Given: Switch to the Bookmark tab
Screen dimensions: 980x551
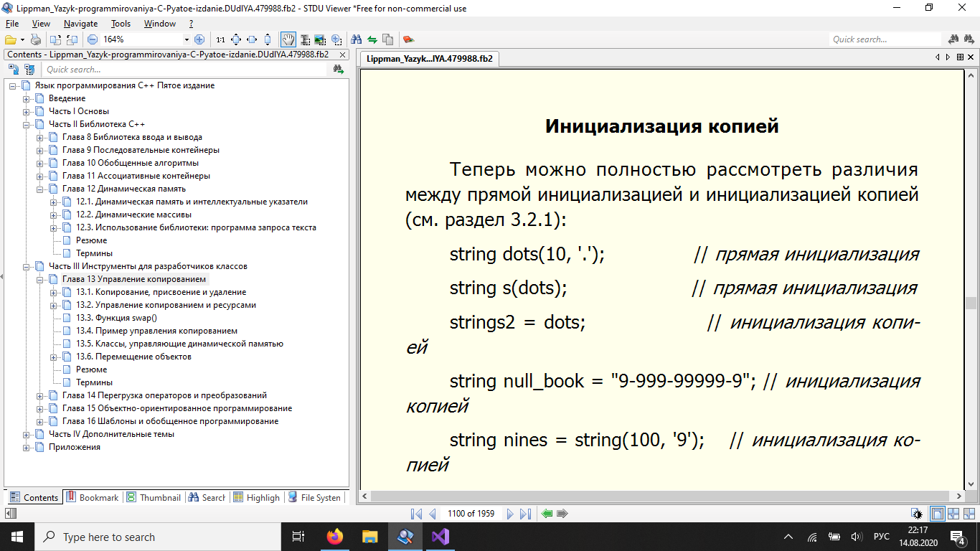Looking at the screenshot, I should 93,497.
